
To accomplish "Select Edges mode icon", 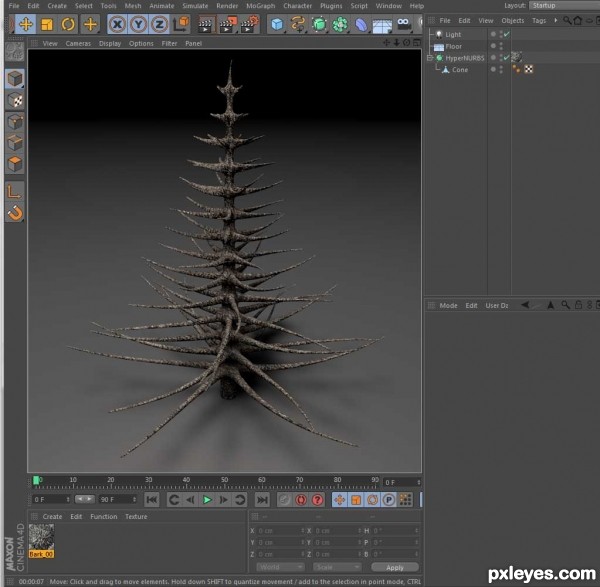I will coord(15,143).
